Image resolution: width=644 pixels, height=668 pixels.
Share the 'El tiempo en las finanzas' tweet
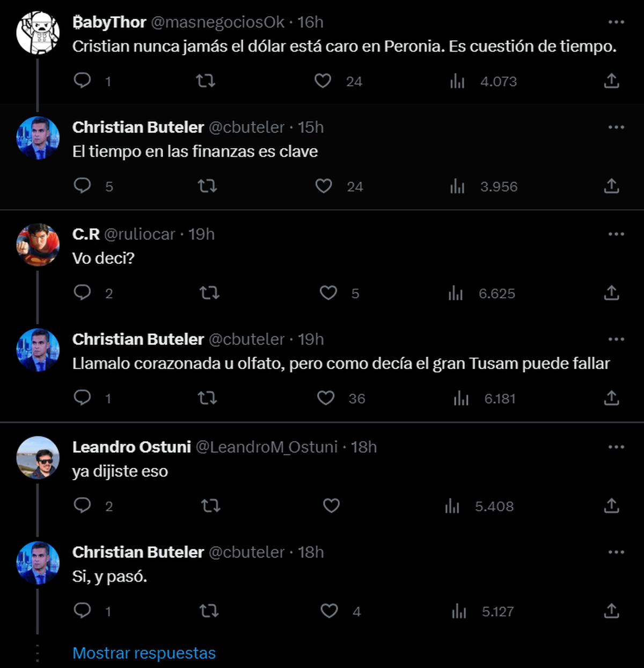[x=611, y=186]
